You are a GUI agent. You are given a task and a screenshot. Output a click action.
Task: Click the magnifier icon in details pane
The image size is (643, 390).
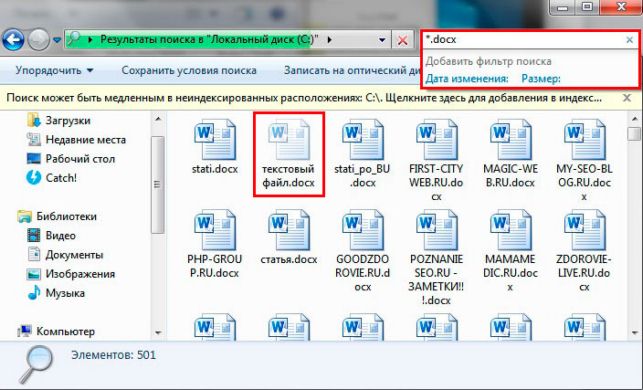point(36,365)
